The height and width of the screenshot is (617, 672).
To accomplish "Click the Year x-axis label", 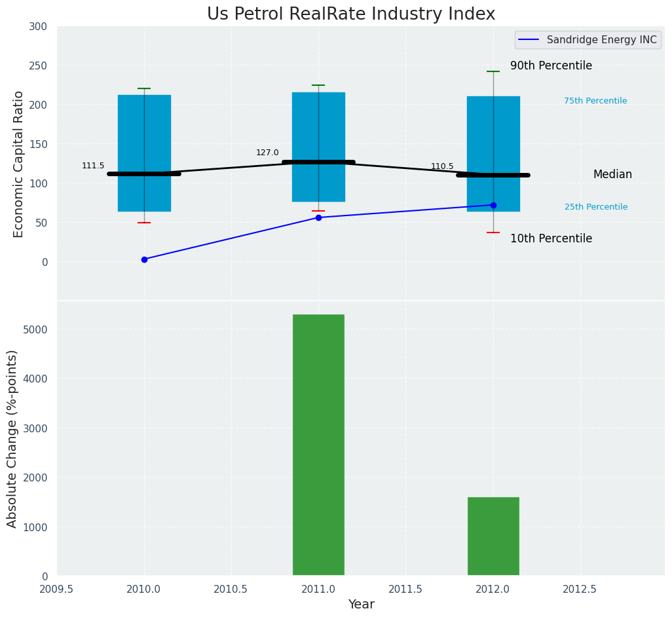I will (x=361, y=604).
